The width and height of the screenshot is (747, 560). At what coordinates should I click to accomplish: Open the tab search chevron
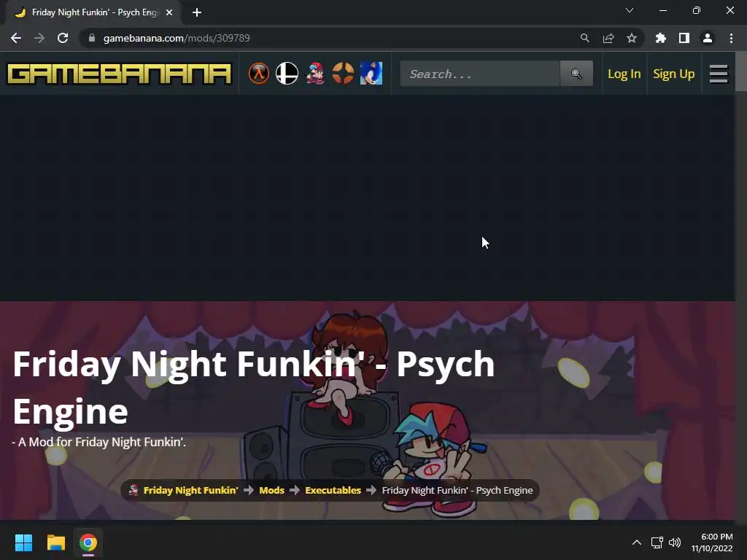[630, 10]
